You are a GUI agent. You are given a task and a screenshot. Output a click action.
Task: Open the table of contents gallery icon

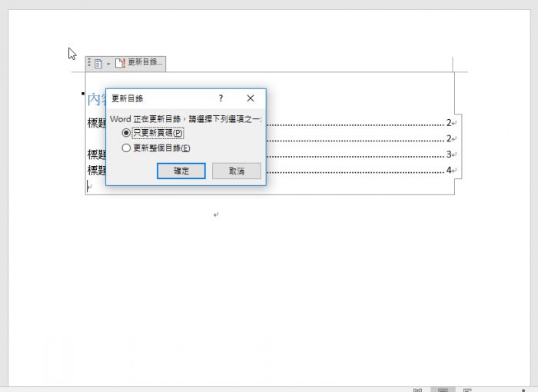(98, 64)
